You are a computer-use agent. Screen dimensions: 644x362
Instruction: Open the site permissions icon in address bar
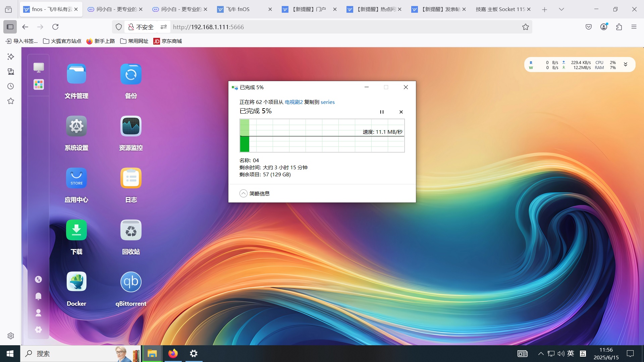pyautogui.click(x=164, y=27)
